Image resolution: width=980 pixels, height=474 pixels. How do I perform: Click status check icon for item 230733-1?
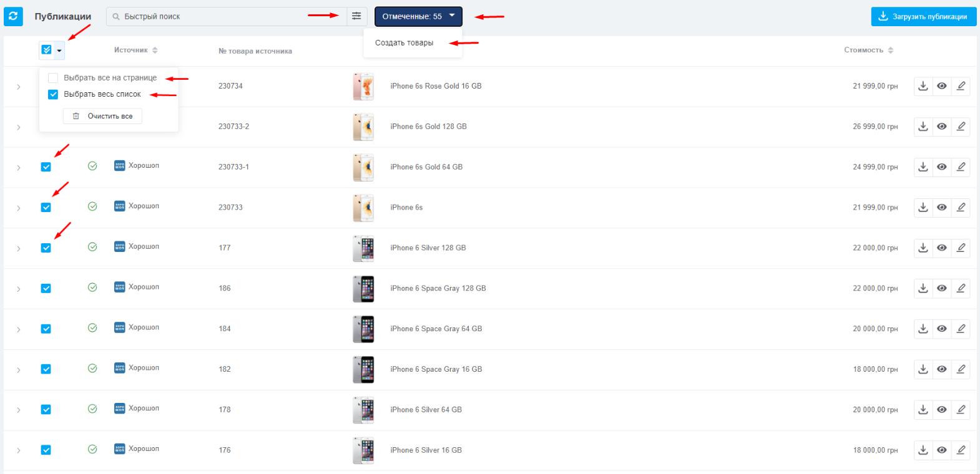[x=92, y=166]
